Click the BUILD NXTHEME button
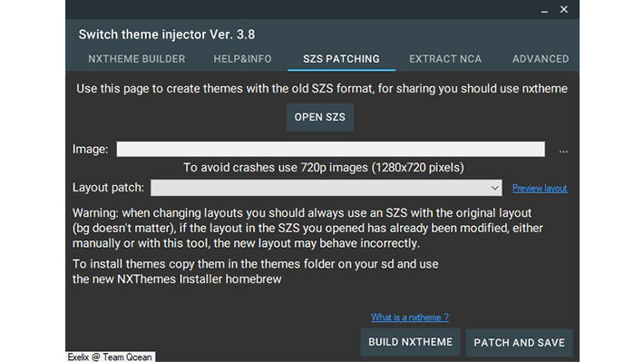This screenshot has width=644, height=362. (x=410, y=342)
